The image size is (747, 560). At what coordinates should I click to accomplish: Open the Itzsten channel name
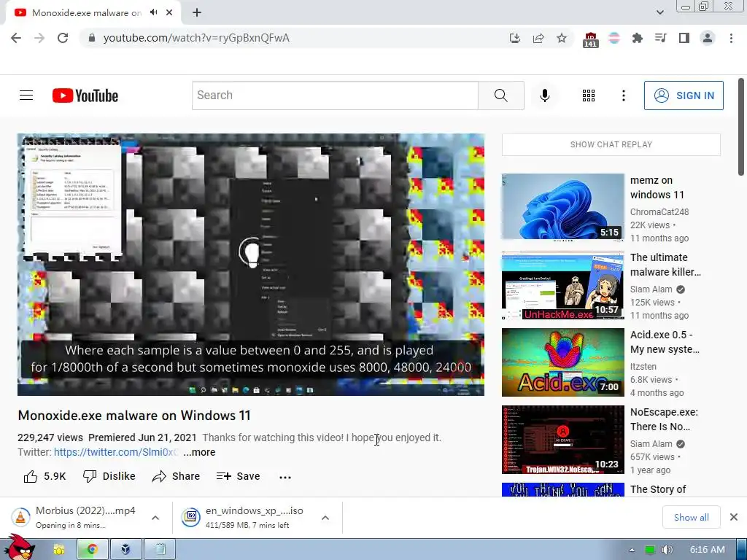643,366
